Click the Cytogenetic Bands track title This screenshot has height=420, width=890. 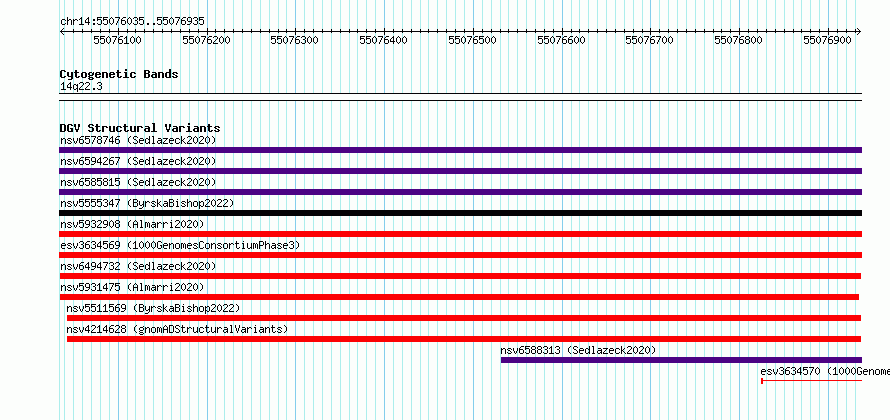[119, 74]
